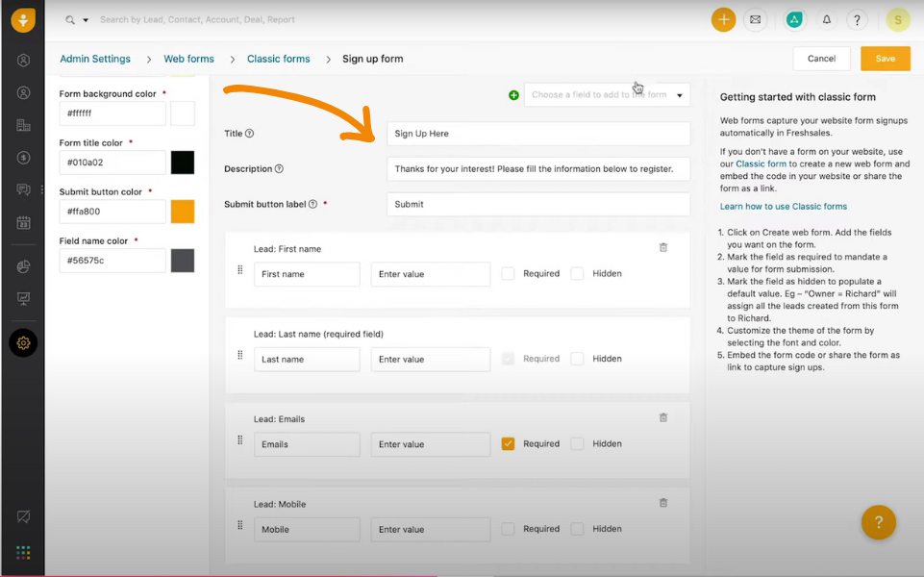Viewport: 924px width, 577px height.
Task: Go to Web forms breadcrumb
Action: tap(188, 59)
